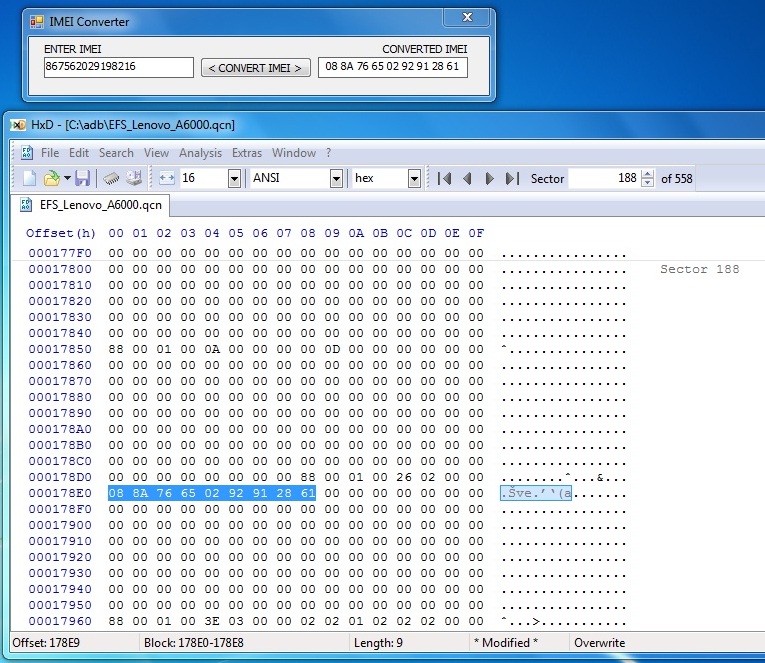This screenshot has height=663, width=765.
Task: Click status bar Offset: 178E9
Action: [46, 643]
